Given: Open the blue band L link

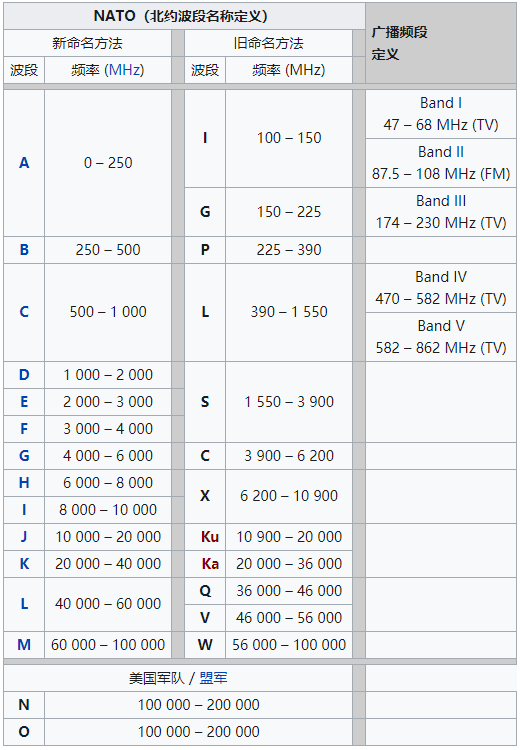Looking at the screenshot, I should (24, 604).
